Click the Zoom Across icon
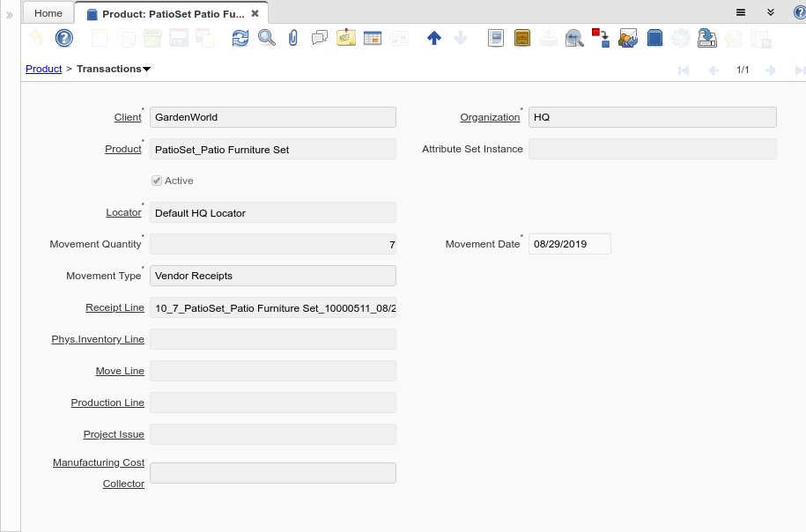The height and width of the screenshot is (532, 806). pyautogui.click(x=574, y=38)
